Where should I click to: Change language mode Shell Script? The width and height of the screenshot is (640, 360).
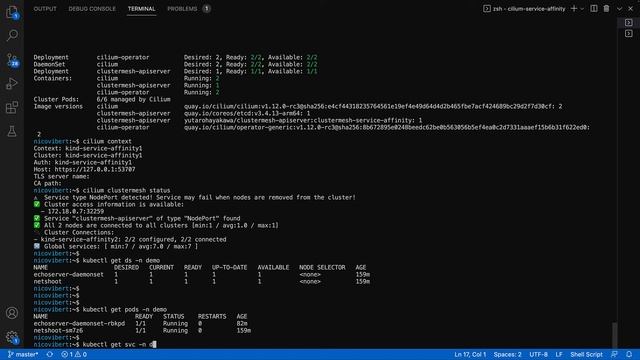coord(586,354)
